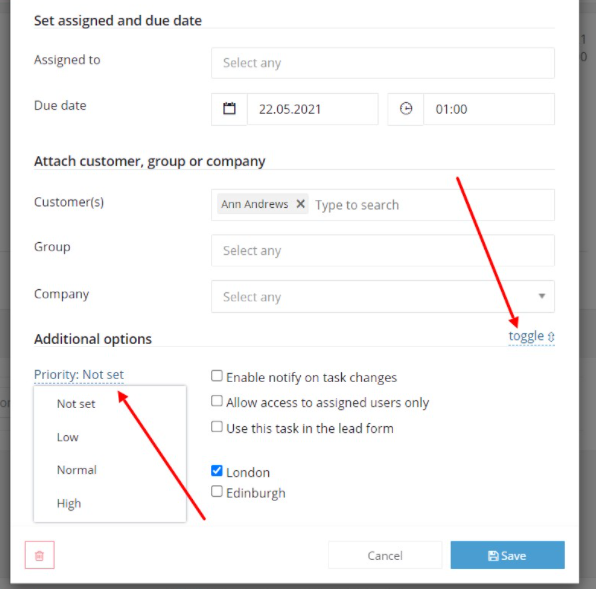Check the Edinburgh checkbox
This screenshot has height=589, width=596.
217,492
